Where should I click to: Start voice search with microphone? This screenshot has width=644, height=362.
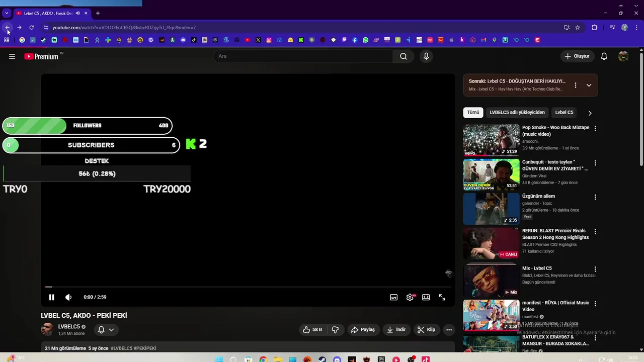coord(426,56)
